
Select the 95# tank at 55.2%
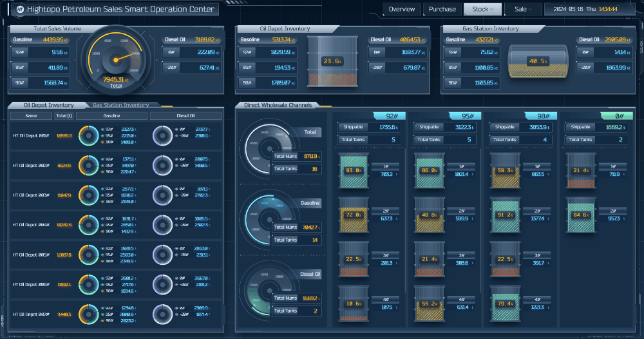[x=429, y=304]
